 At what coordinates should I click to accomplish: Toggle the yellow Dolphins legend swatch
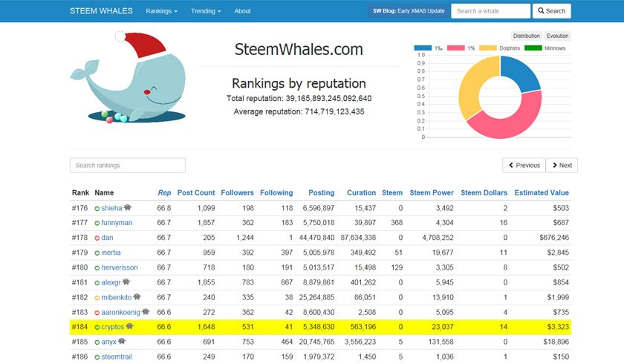(x=488, y=48)
